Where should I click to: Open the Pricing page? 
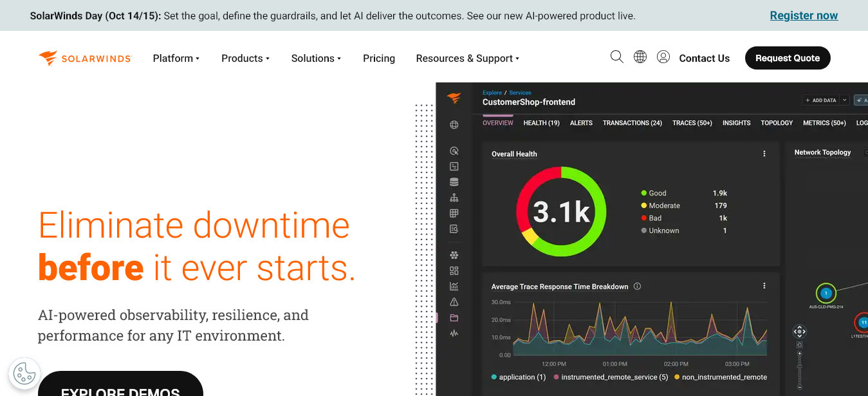click(379, 58)
